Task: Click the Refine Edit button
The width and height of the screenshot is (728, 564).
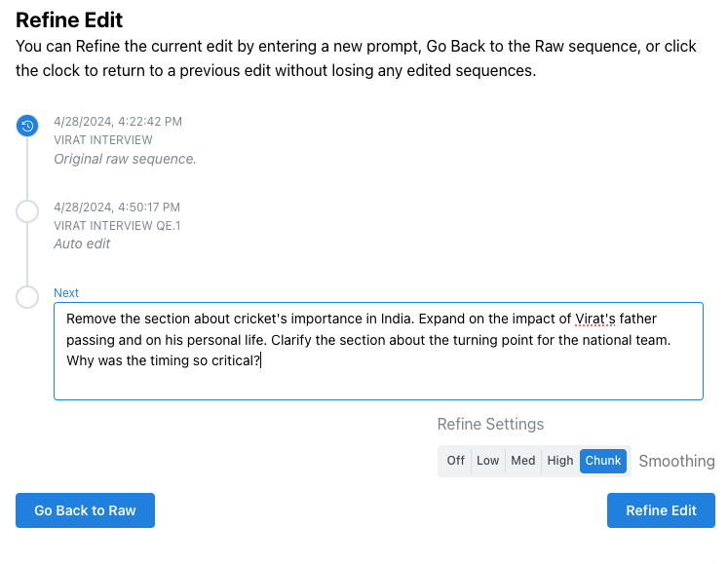Action: pos(661,510)
